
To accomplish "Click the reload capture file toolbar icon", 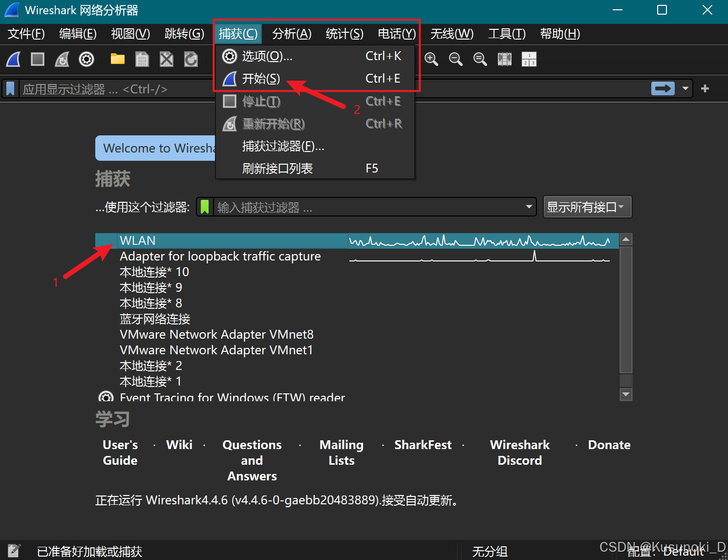I will [191, 59].
